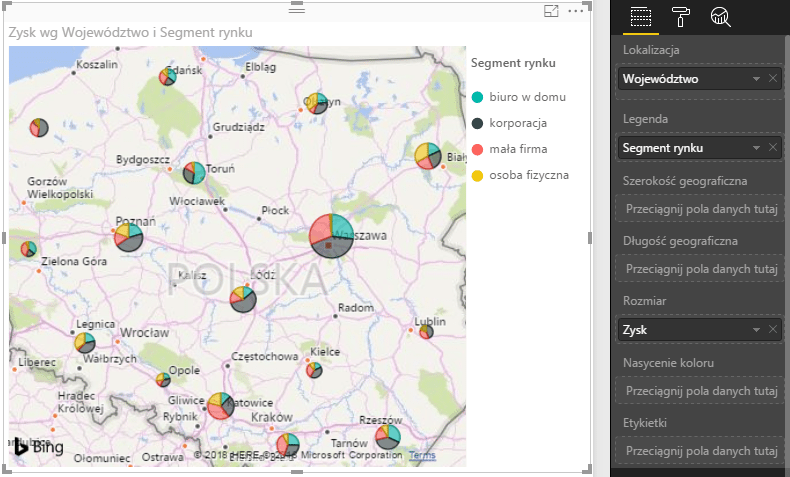Open the Terms link on the map

(x=422, y=456)
